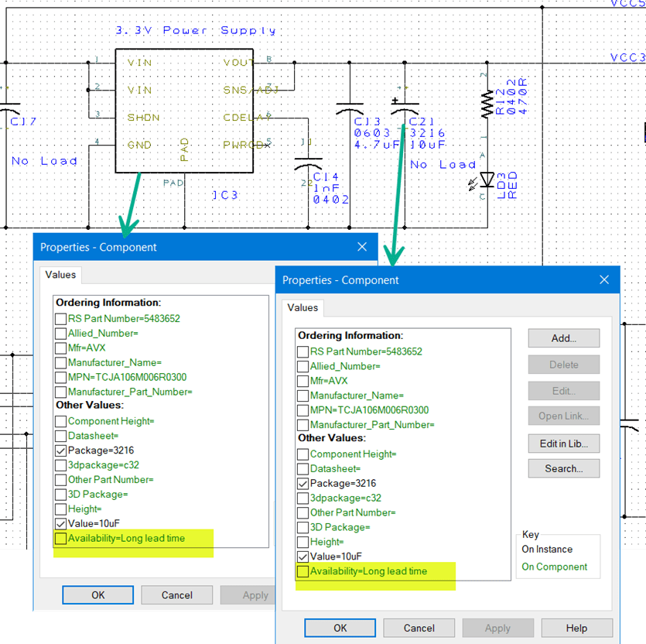646x644 pixels.
Task: Select capacitor C13 symbol on schematic
Action: [350, 108]
